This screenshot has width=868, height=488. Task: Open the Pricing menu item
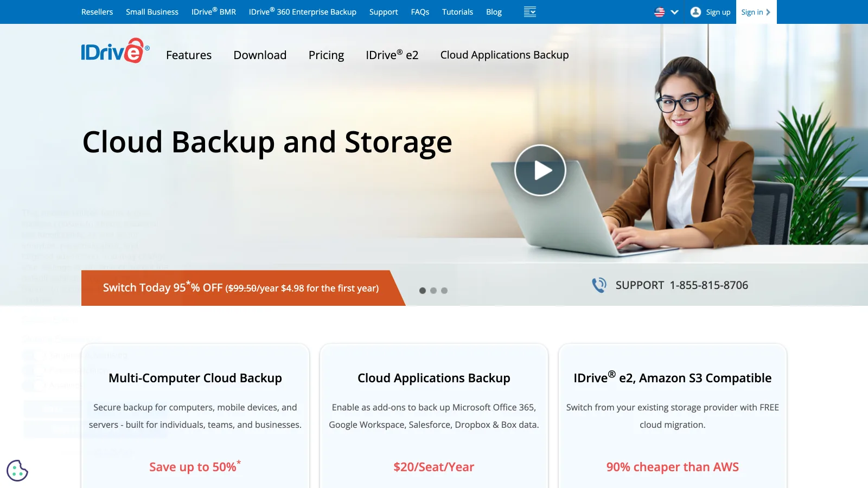pos(326,55)
